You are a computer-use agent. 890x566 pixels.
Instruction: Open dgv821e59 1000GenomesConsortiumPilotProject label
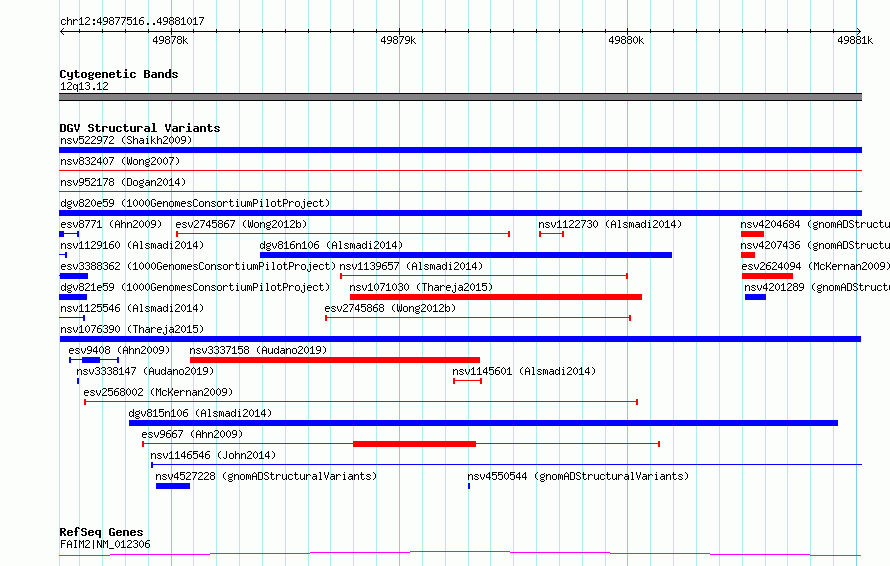click(195, 287)
